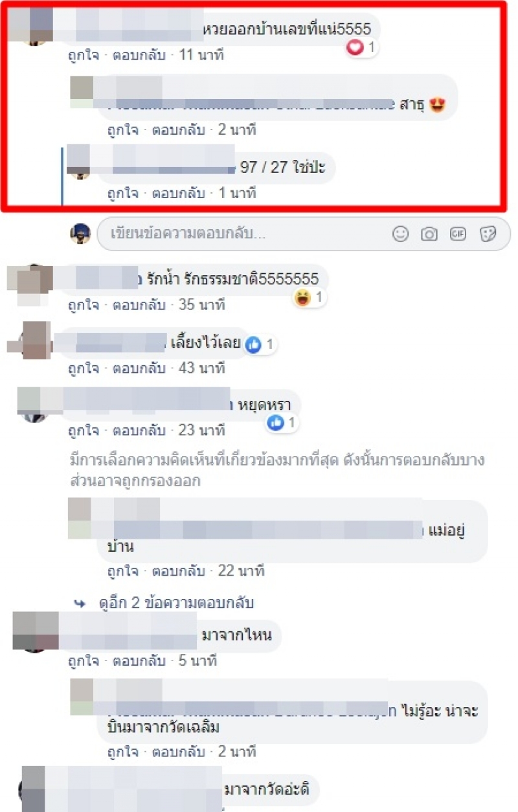Click ตอบกลับ under the แม่อยู่บ้าน comment
The height and width of the screenshot is (812, 518).
tap(177, 571)
